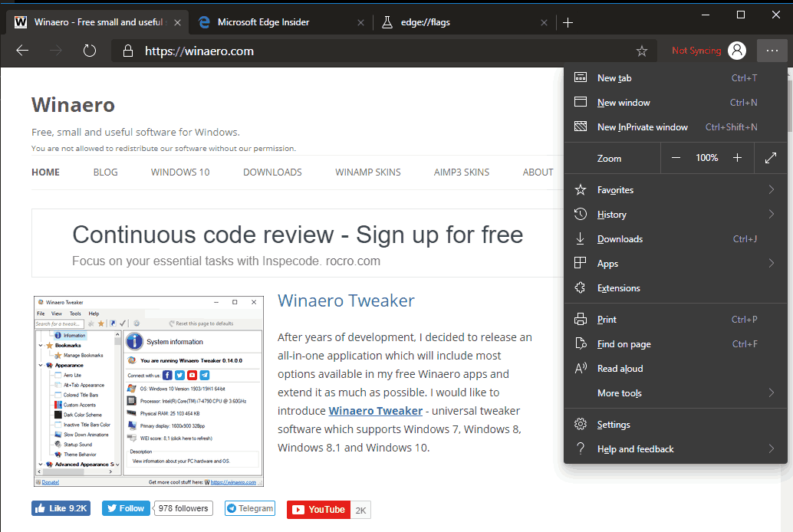Screen dimensions: 793x532
Task: Click the 978 followers counter
Action: point(183,508)
